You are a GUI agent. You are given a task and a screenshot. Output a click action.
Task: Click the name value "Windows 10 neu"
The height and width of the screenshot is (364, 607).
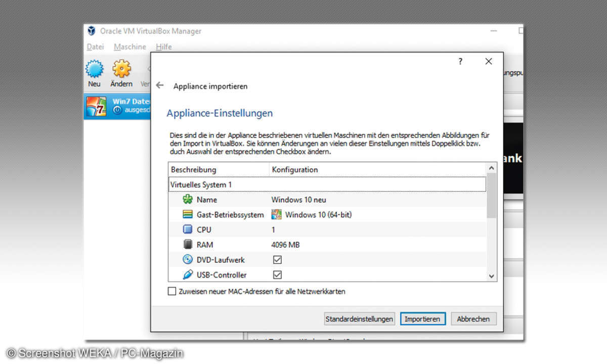tap(298, 200)
